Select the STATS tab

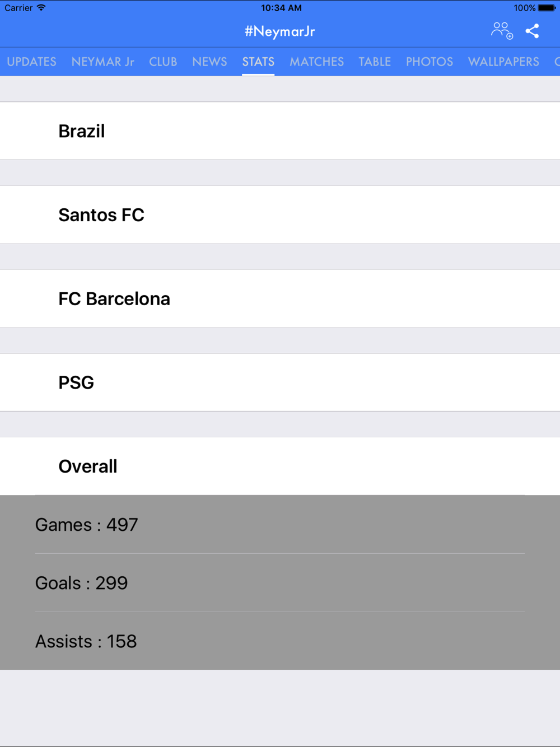click(x=258, y=62)
